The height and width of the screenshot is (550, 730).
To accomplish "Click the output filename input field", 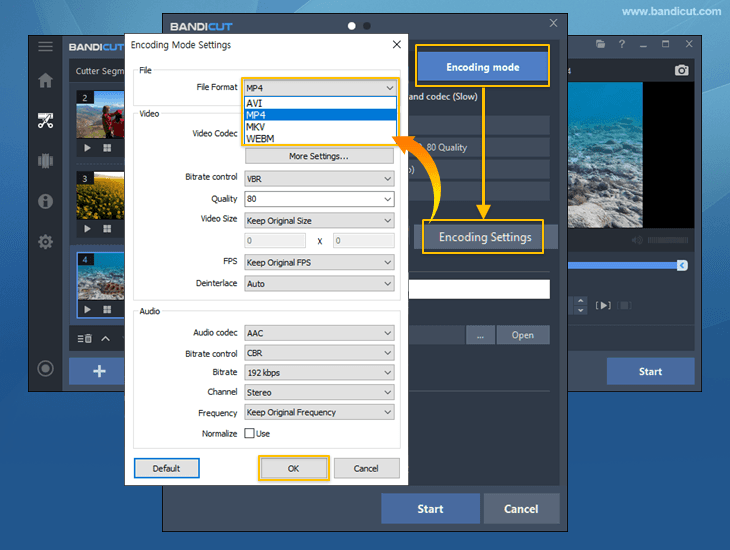I will pyautogui.click(x=479, y=289).
